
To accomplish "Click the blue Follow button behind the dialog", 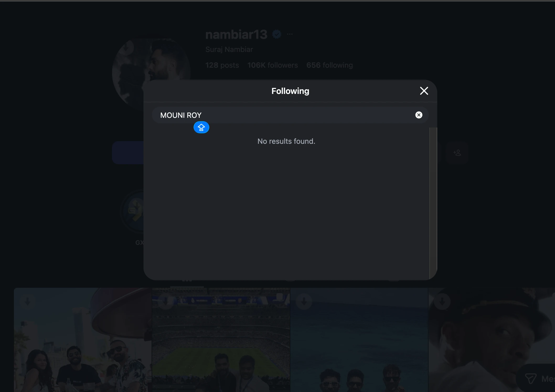I will (x=128, y=153).
